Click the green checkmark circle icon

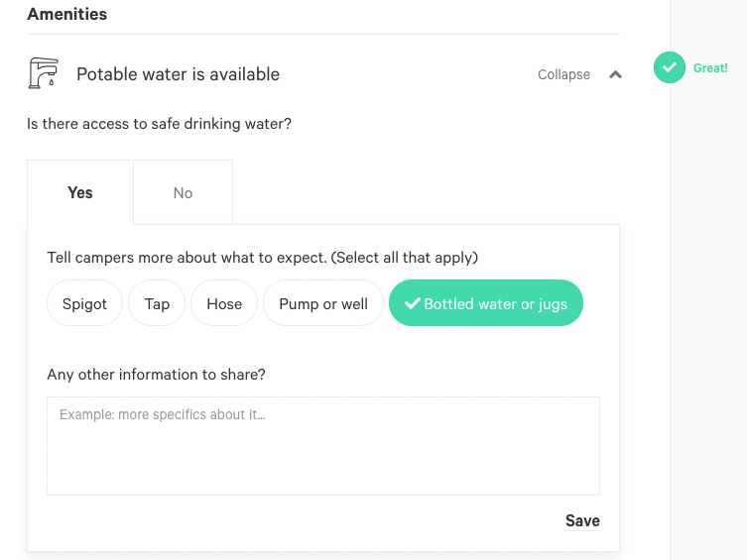[670, 67]
